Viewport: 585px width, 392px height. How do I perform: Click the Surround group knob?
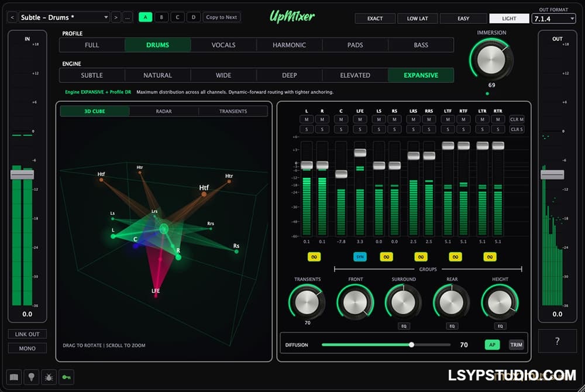tap(403, 302)
